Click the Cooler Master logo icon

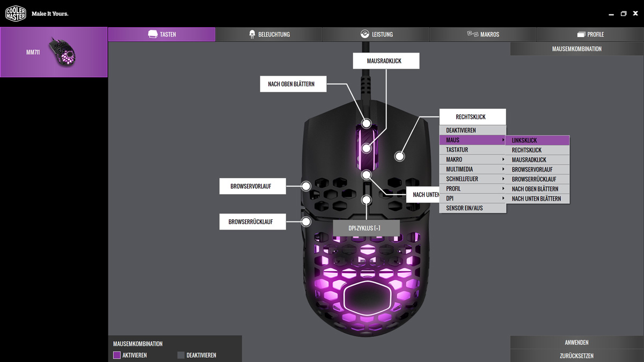(16, 13)
